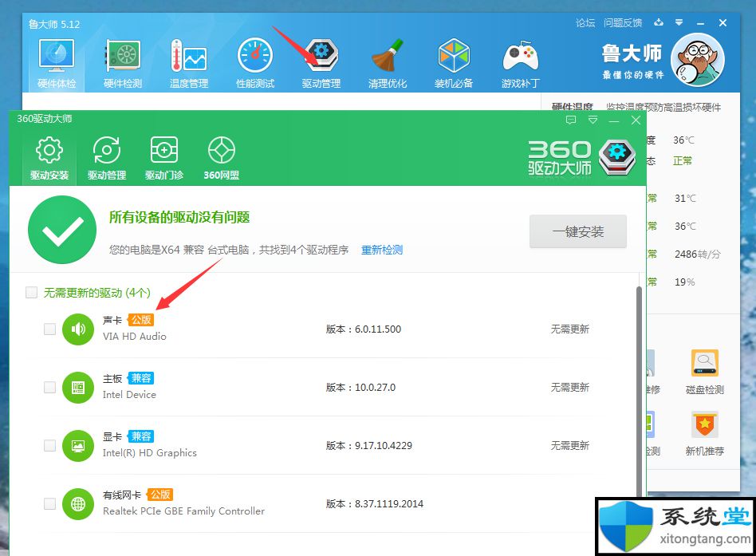
Task: Click the 声卡 speaker icon
Action: [78, 329]
